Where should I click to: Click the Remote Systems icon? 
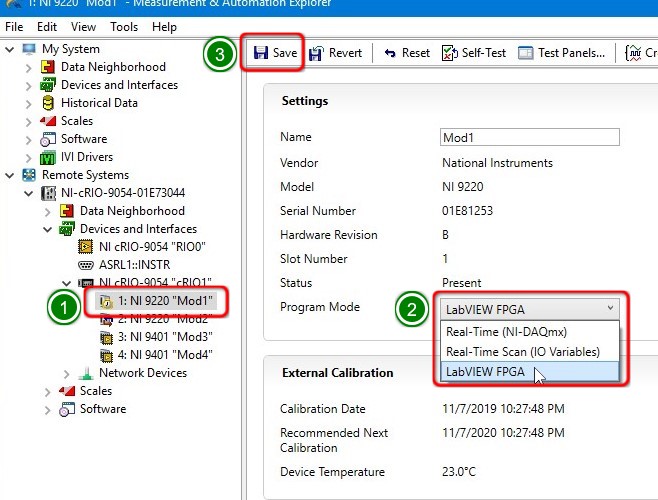[29, 175]
